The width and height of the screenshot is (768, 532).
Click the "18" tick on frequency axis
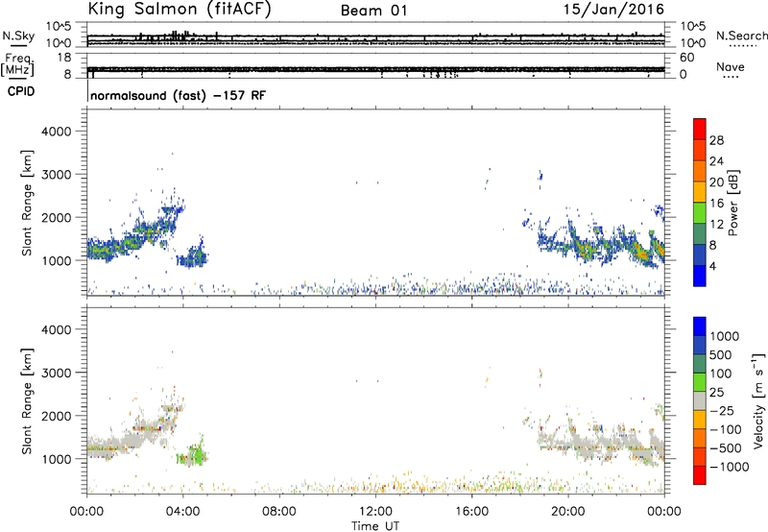click(x=64, y=58)
